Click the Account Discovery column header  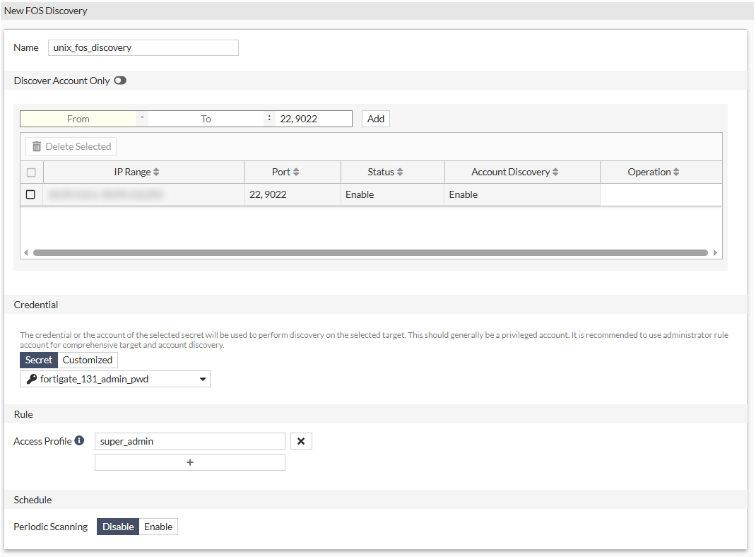pyautogui.click(x=522, y=172)
